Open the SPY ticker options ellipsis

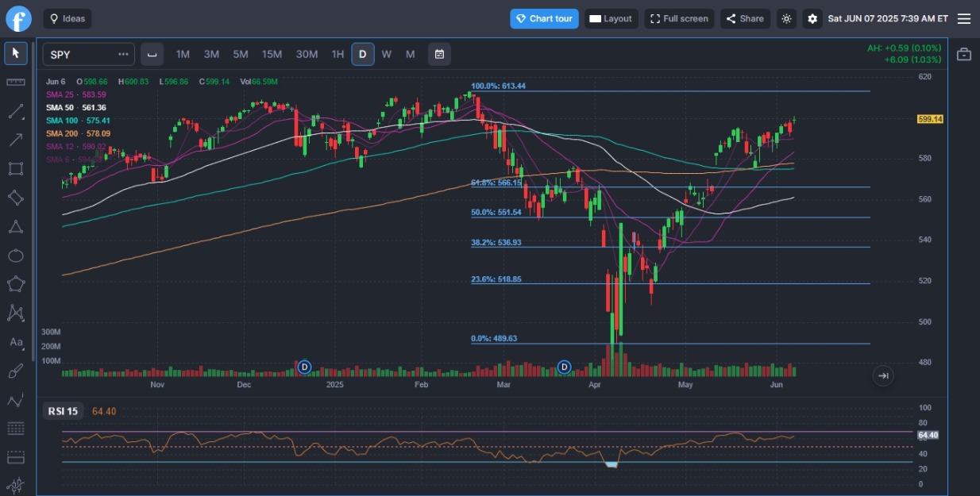pyautogui.click(x=123, y=54)
